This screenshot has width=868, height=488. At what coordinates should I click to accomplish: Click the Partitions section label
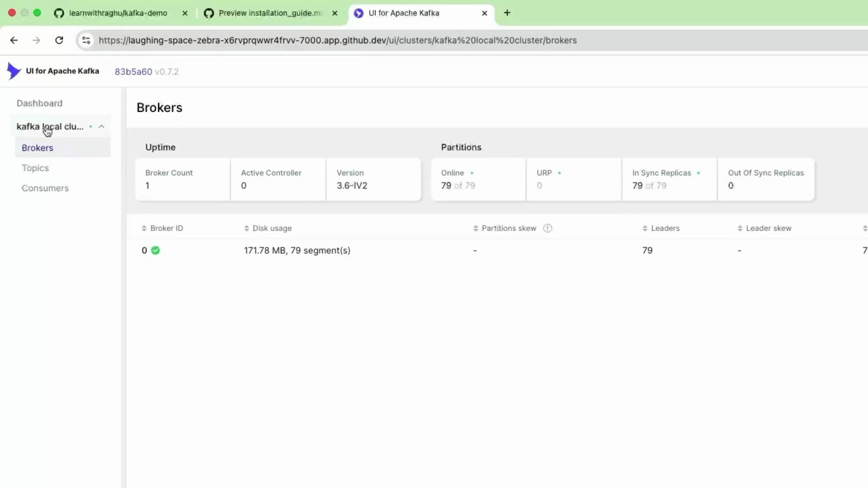click(x=461, y=147)
